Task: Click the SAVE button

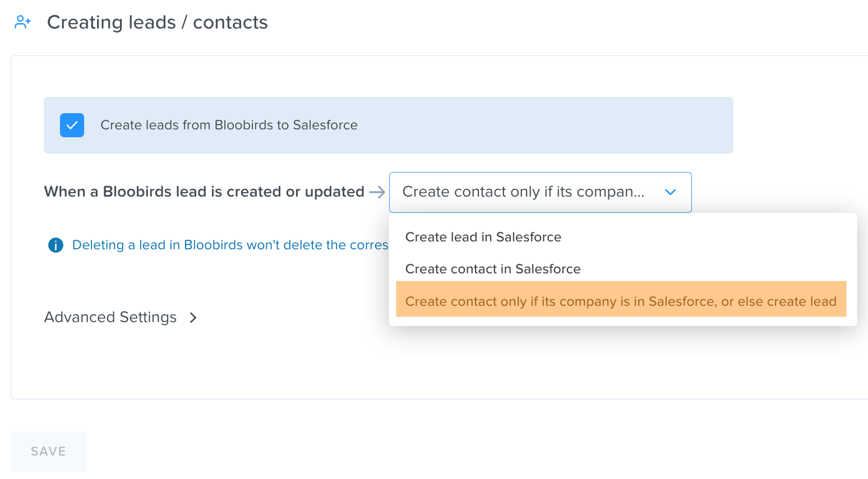Action: (x=49, y=452)
